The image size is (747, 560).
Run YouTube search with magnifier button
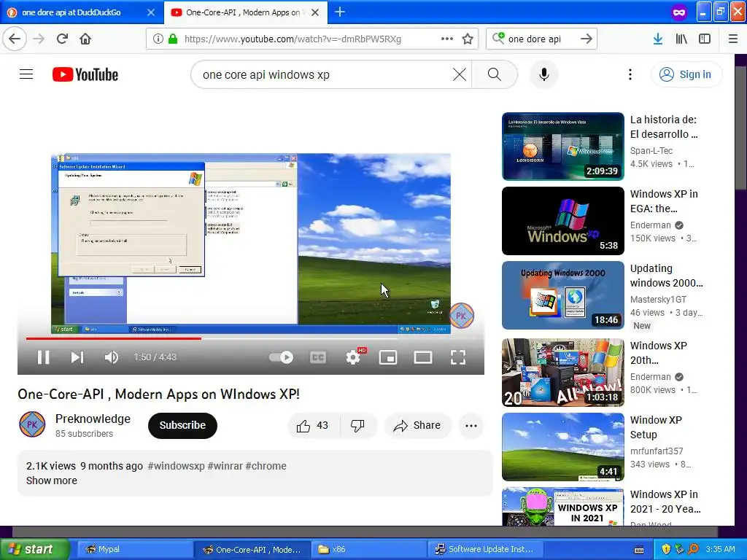pyautogui.click(x=494, y=74)
